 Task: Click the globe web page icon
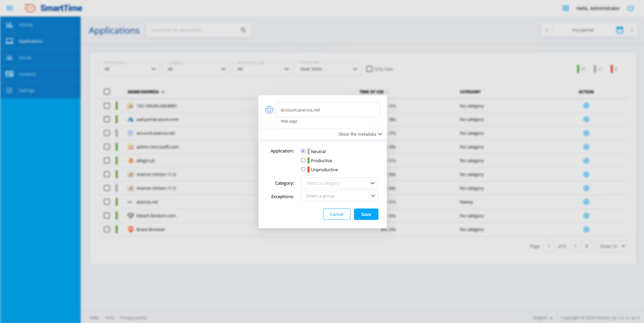click(x=269, y=110)
